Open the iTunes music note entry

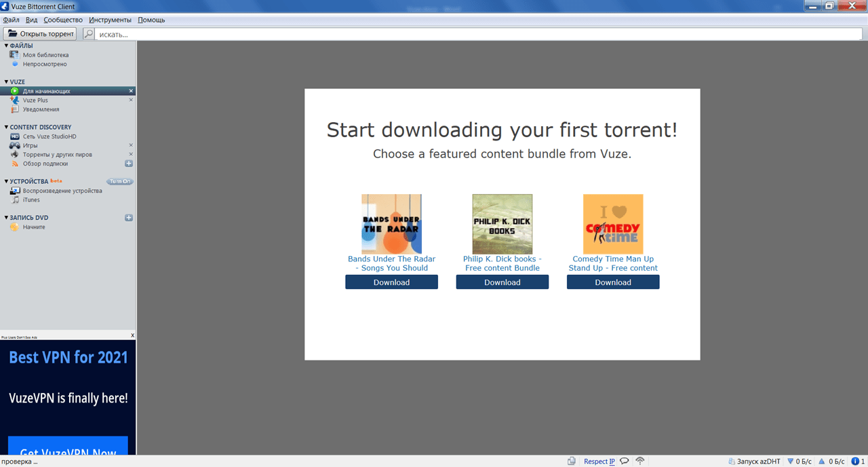point(14,200)
